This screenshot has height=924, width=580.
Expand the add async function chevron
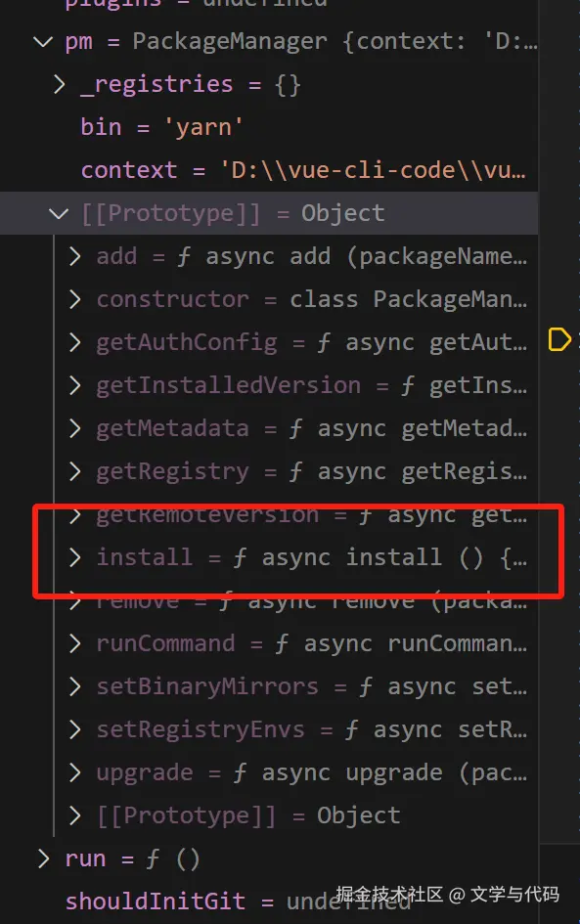(x=75, y=256)
